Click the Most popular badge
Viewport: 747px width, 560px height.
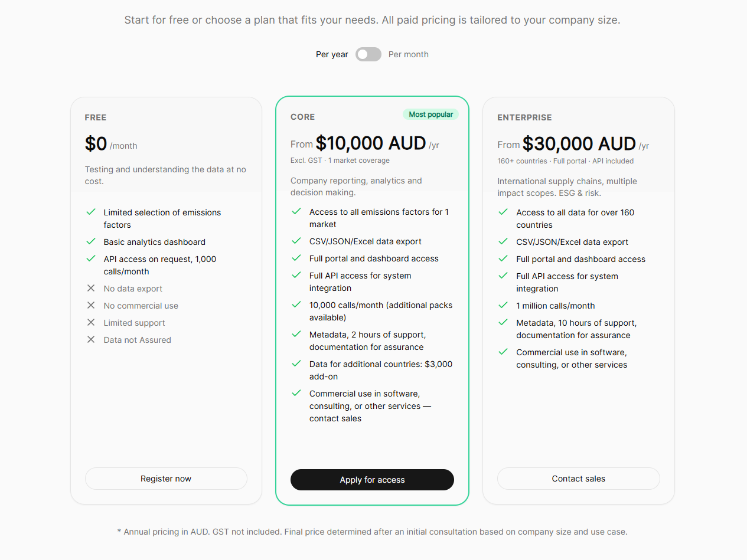(x=431, y=114)
